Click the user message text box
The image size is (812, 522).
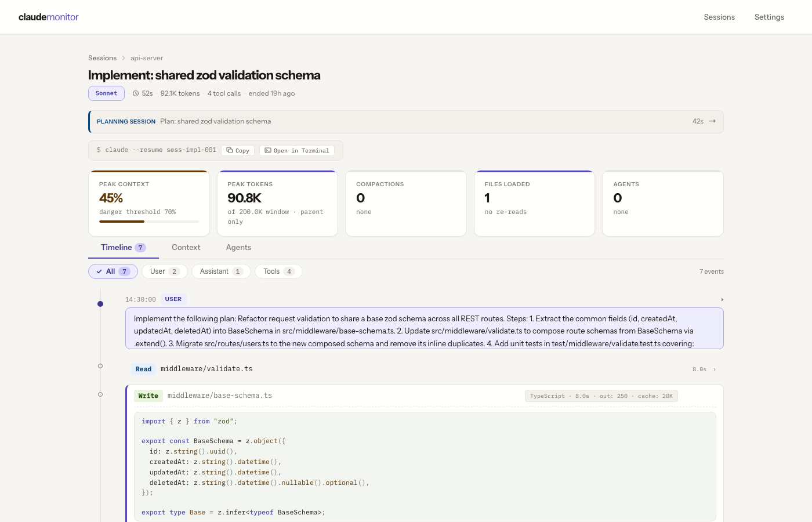(425, 328)
